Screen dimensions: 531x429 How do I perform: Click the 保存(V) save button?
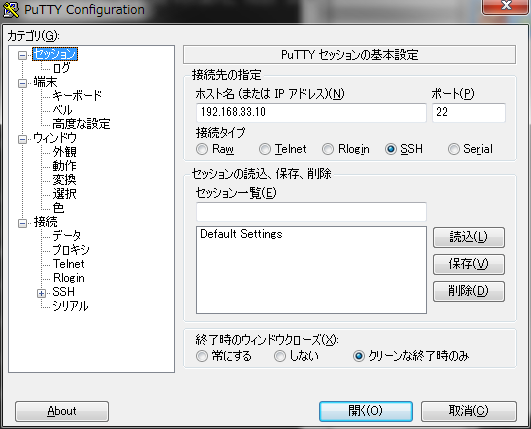[469, 264]
